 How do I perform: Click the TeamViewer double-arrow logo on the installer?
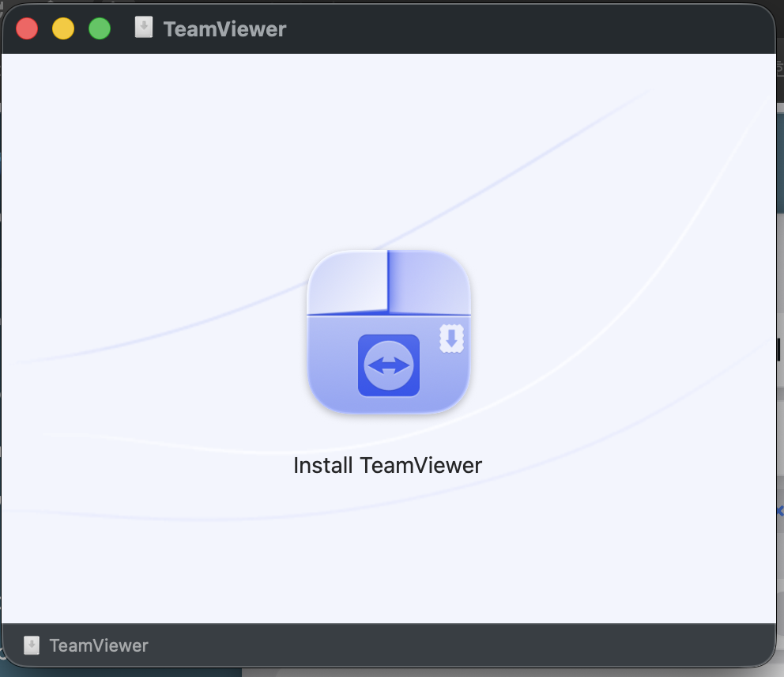tap(389, 365)
